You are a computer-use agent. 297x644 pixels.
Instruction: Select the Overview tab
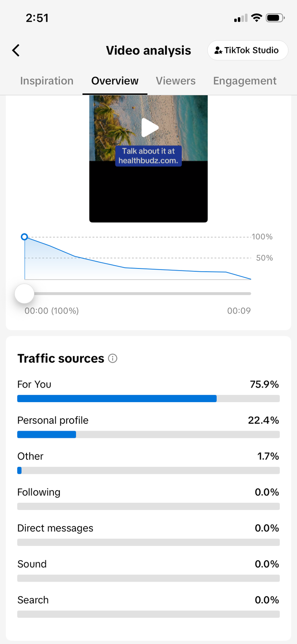(115, 81)
